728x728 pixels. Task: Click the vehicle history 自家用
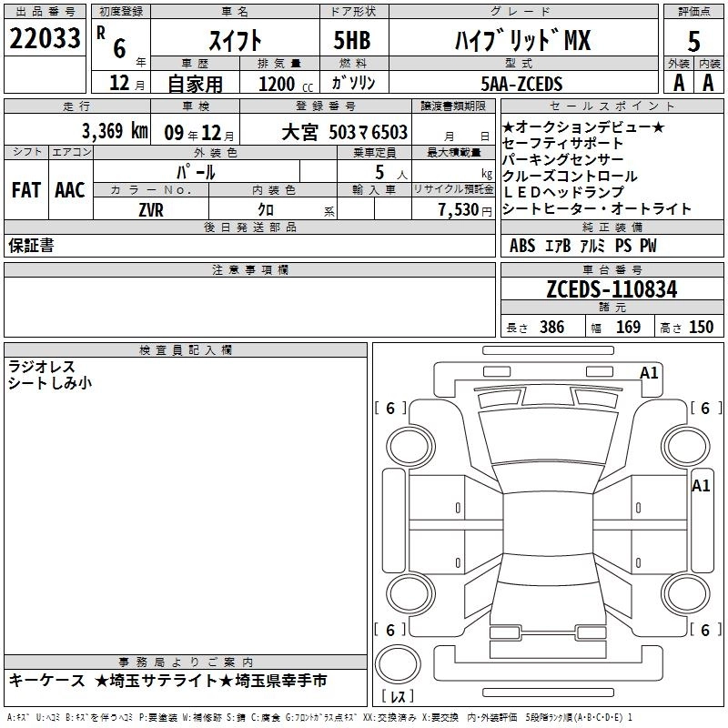pyautogui.click(x=195, y=84)
